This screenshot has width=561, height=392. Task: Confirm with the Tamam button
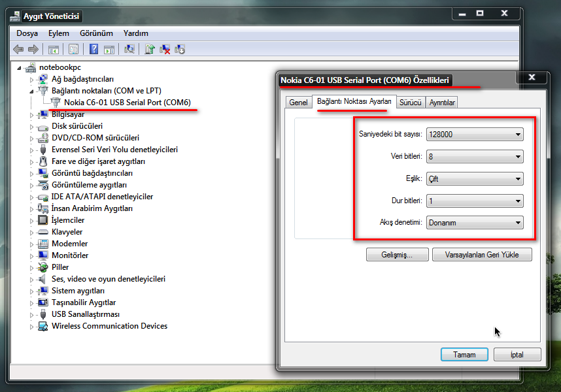click(464, 355)
